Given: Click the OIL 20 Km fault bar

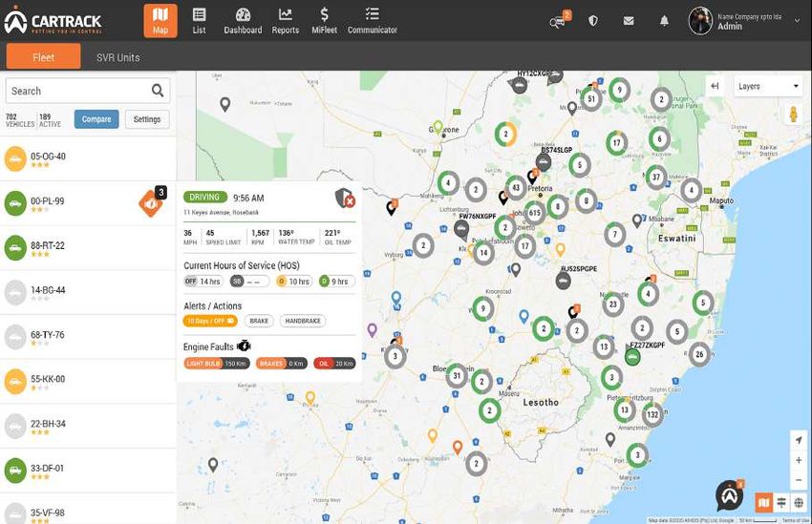Looking at the screenshot, I should click(334, 364).
